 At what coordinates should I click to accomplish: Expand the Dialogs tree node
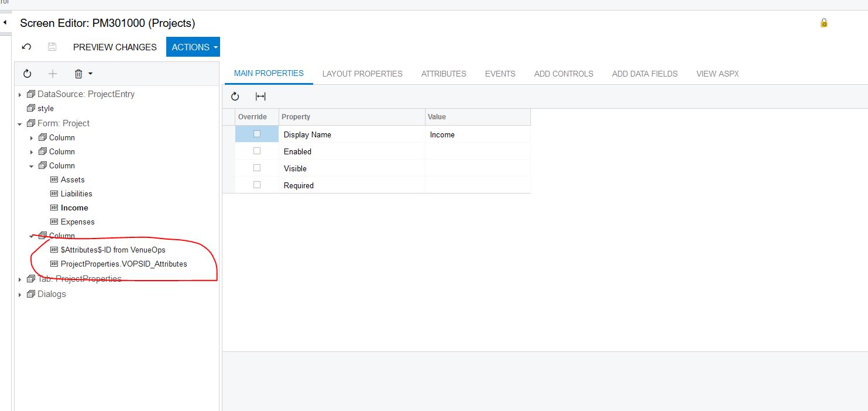20,295
